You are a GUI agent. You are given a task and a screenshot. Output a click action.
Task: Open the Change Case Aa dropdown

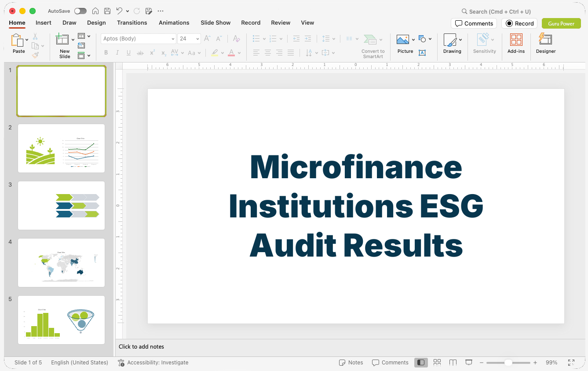click(194, 53)
